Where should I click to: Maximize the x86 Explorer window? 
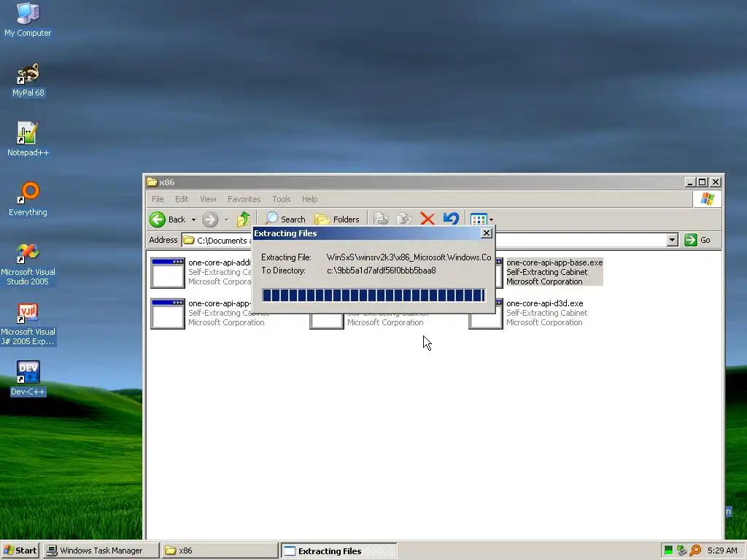702,182
